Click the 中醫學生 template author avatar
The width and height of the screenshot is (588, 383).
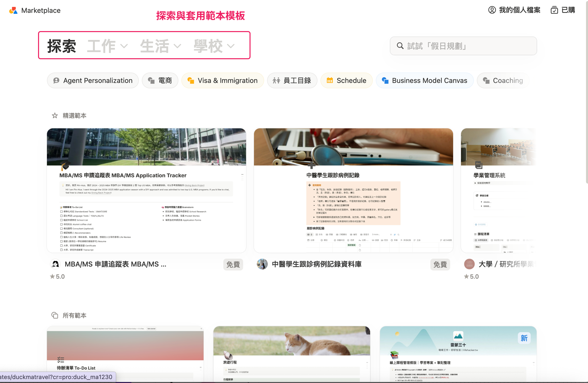coord(262,264)
